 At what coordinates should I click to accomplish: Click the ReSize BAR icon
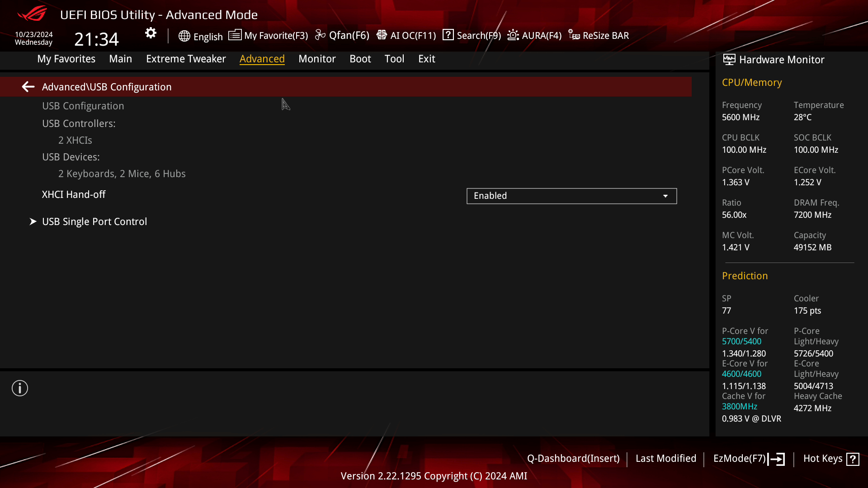[574, 35]
